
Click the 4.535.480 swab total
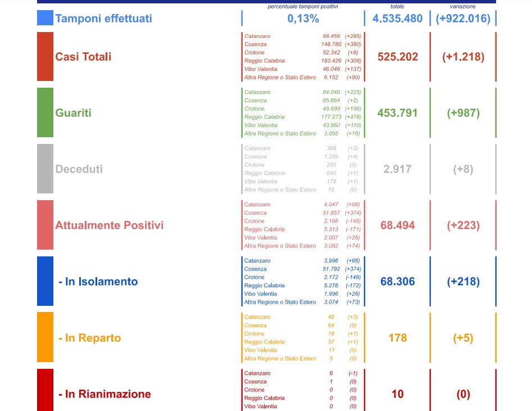pos(398,19)
